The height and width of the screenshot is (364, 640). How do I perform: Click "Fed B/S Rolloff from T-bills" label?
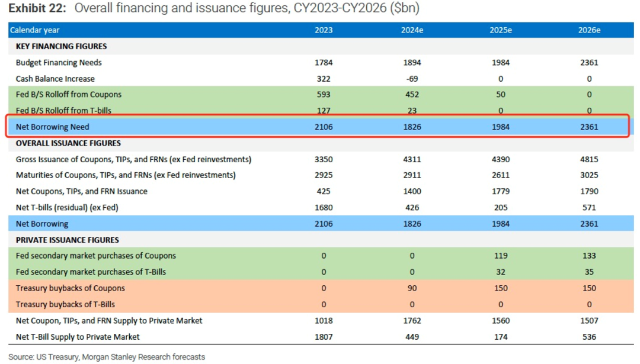coord(63,111)
